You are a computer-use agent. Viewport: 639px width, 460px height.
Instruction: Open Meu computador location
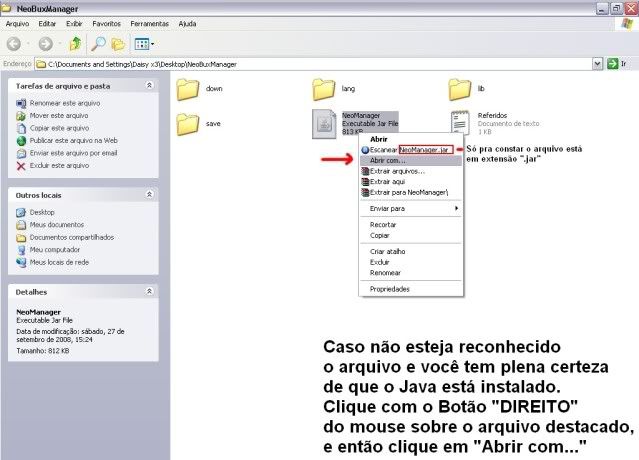[55, 250]
